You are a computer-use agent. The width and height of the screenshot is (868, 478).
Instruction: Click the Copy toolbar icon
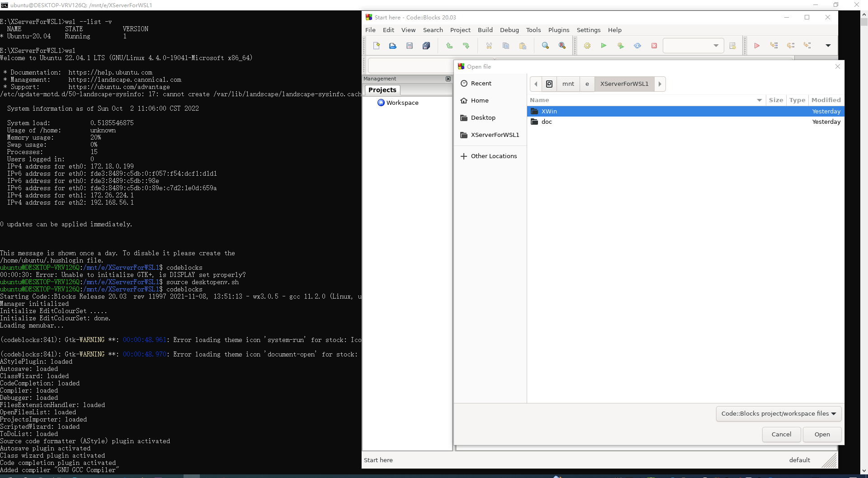click(x=506, y=46)
